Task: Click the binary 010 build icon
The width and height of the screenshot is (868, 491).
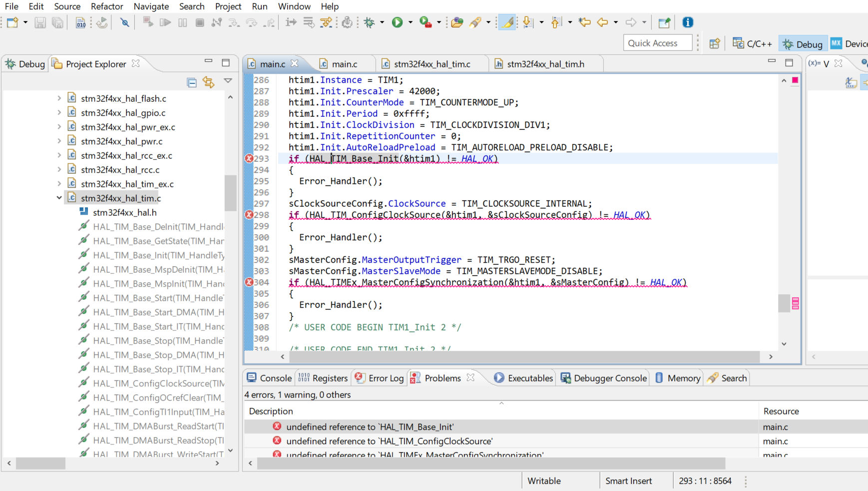Action: [x=80, y=22]
